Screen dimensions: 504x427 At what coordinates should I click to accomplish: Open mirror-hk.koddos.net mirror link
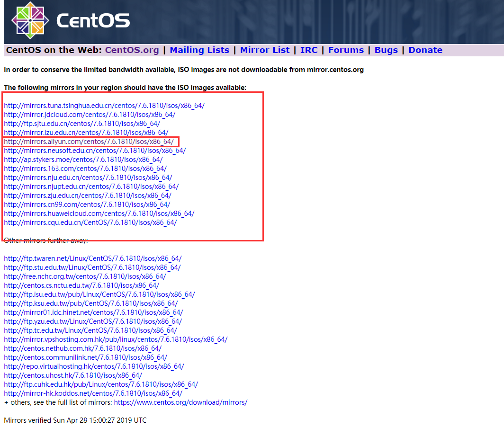pos(93,393)
